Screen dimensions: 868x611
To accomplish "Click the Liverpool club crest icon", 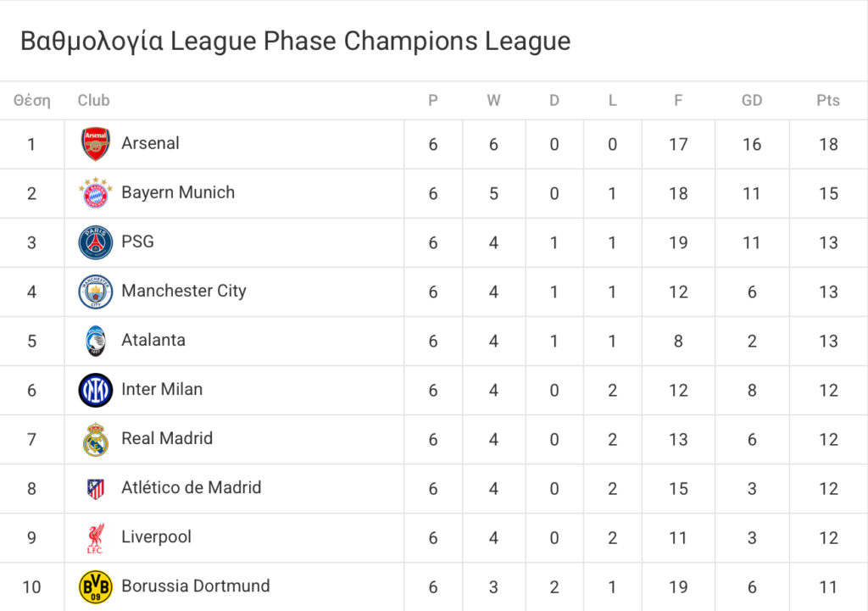I will coord(96,537).
